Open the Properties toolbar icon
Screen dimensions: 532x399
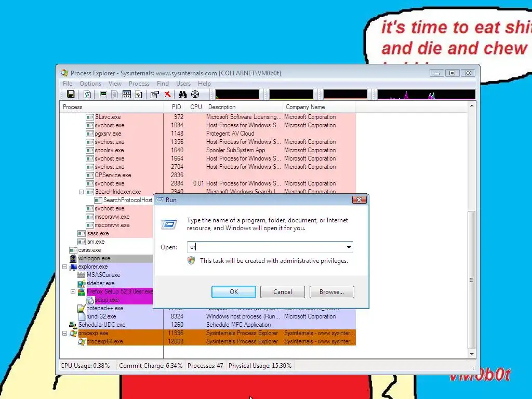point(154,95)
